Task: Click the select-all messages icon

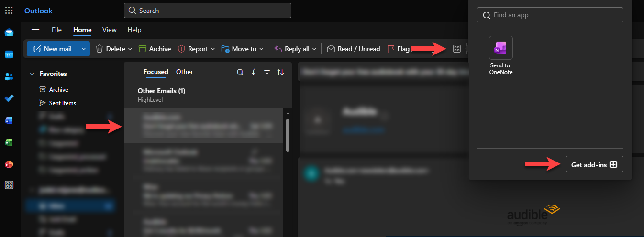Action: (240, 72)
